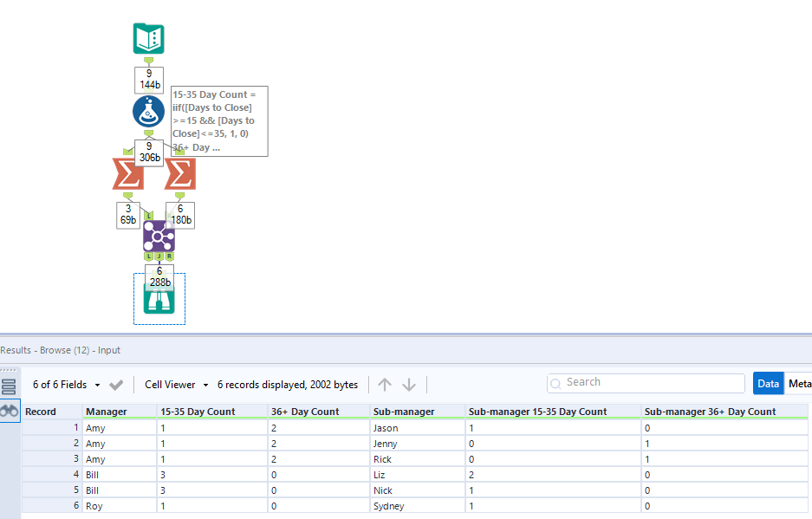Click the 3 records 69b connection label

point(128,214)
